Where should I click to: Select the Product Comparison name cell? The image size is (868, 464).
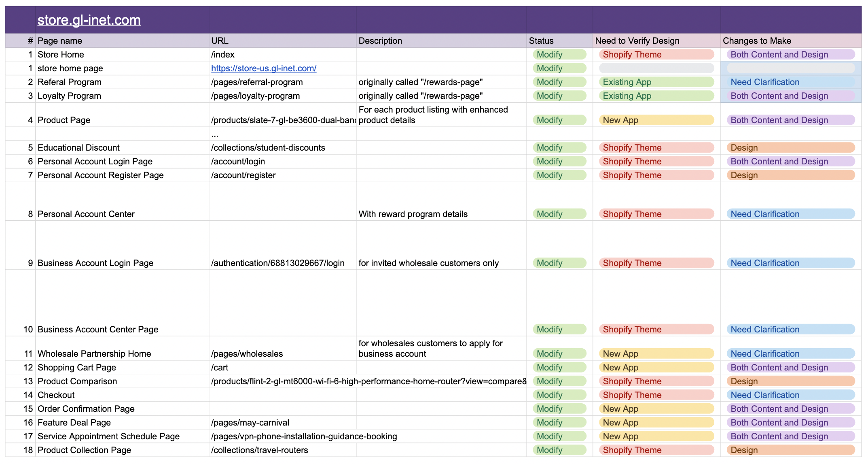click(122, 381)
